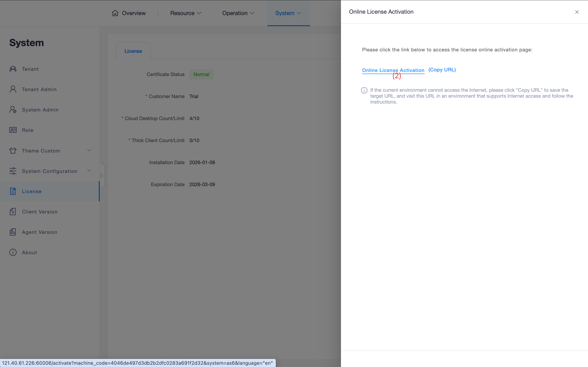
Task: Click the Client Version file icon
Action: pyautogui.click(x=13, y=212)
